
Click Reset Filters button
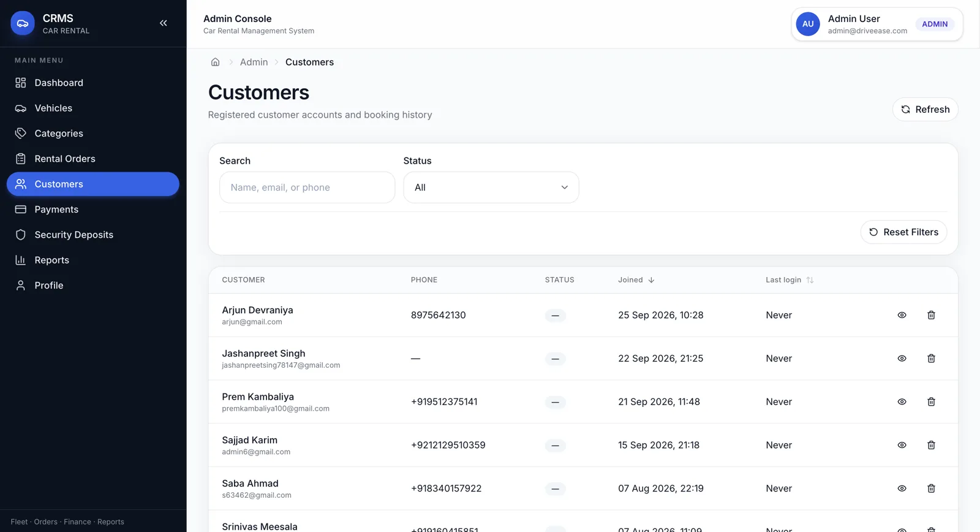tap(903, 232)
